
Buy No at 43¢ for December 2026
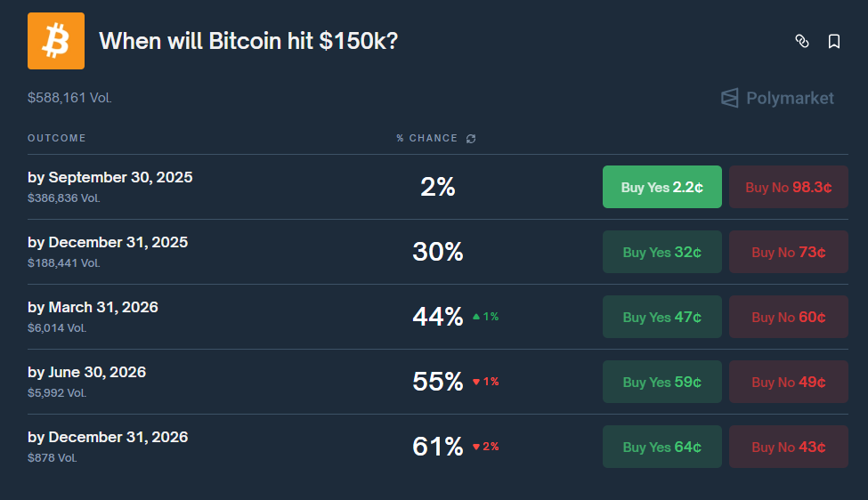pos(788,447)
